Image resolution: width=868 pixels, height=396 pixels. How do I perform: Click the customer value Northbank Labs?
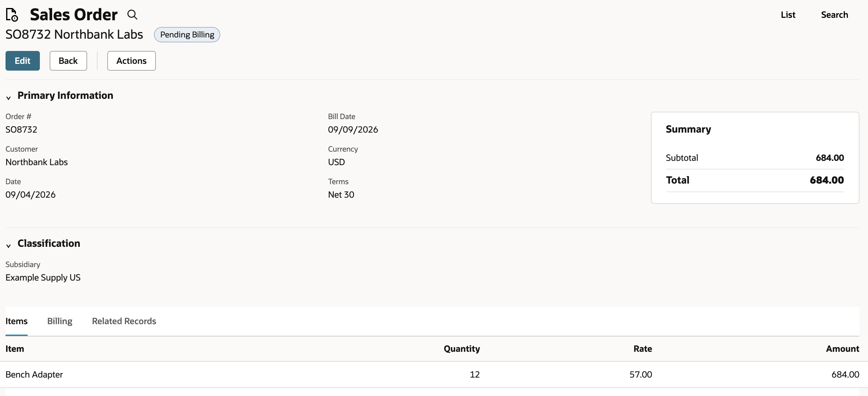37,162
